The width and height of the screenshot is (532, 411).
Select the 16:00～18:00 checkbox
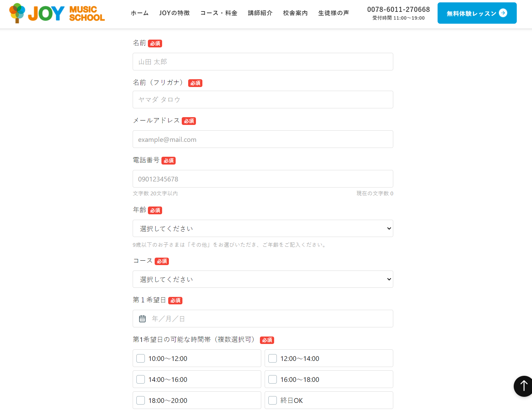pos(273,380)
